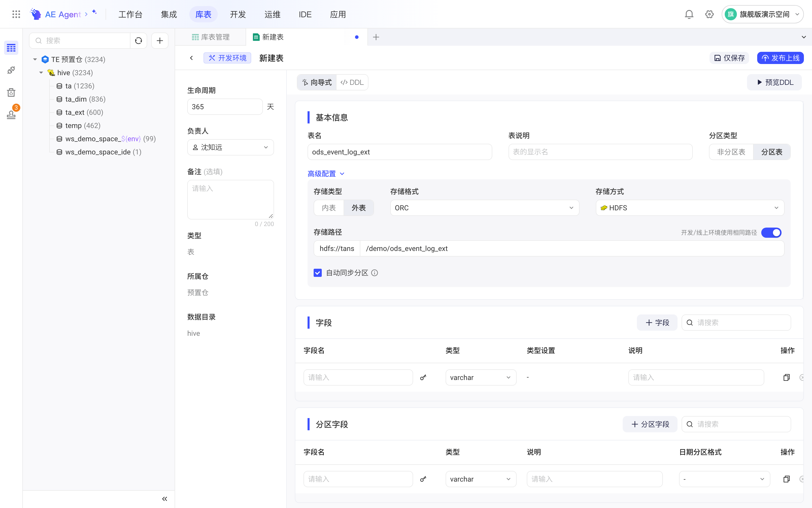
Task: Select 内表 storage type
Action: click(x=329, y=208)
